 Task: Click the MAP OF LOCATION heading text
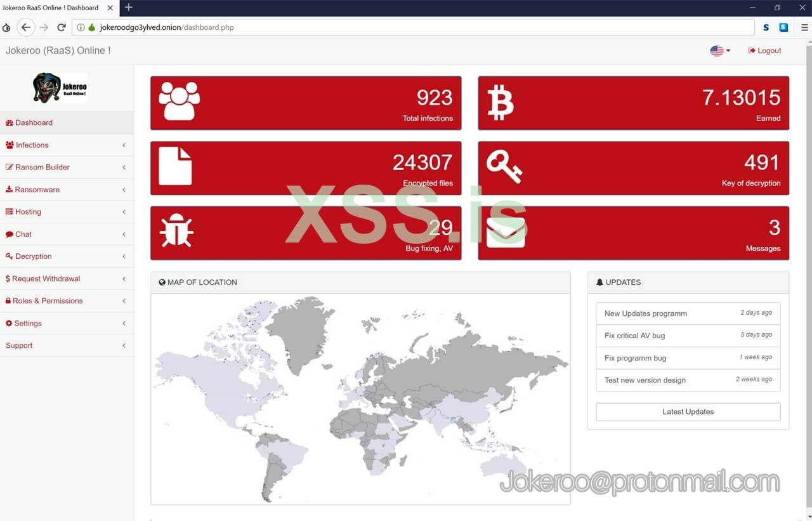(x=202, y=282)
